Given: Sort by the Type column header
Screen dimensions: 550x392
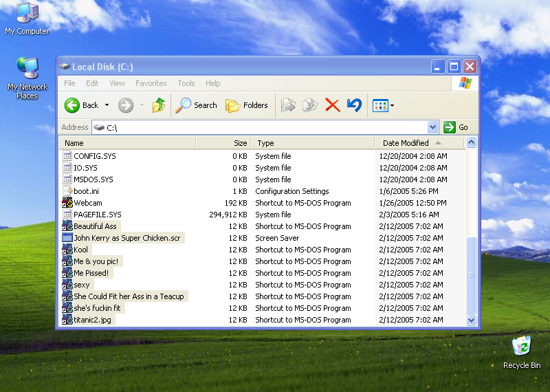Looking at the screenshot, I should [313, 143].
